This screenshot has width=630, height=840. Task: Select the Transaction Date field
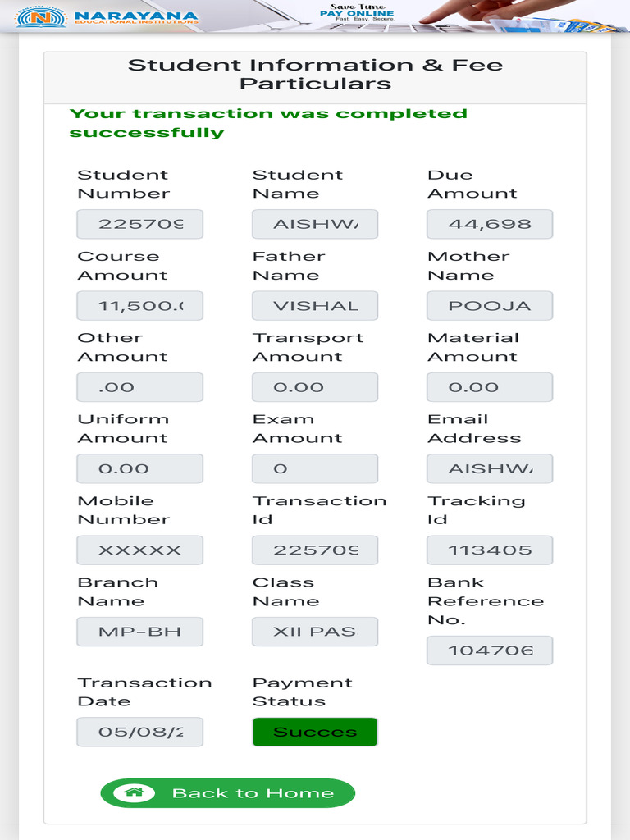click(x=139, y=732)
